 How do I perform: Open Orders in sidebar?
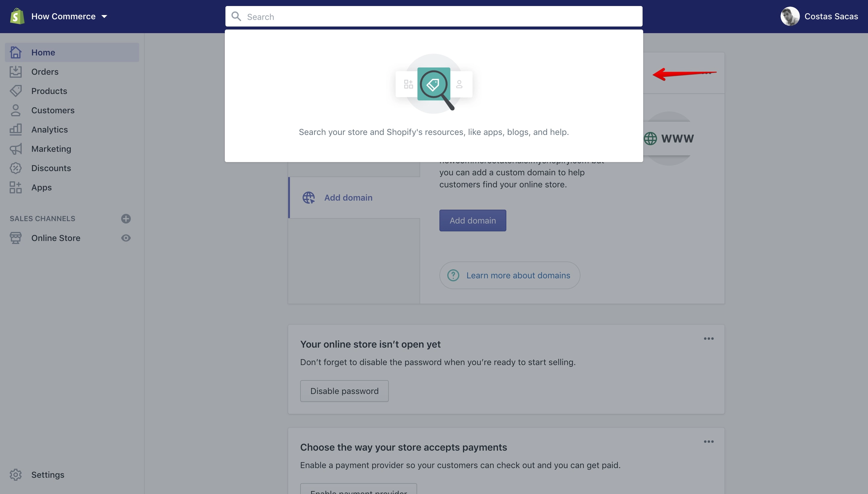(x=45, y=72)
